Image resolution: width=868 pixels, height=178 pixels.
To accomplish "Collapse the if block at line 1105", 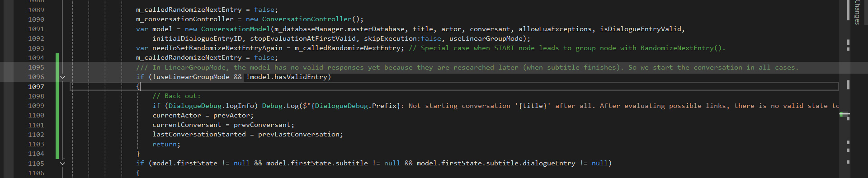I will (62, 163).
